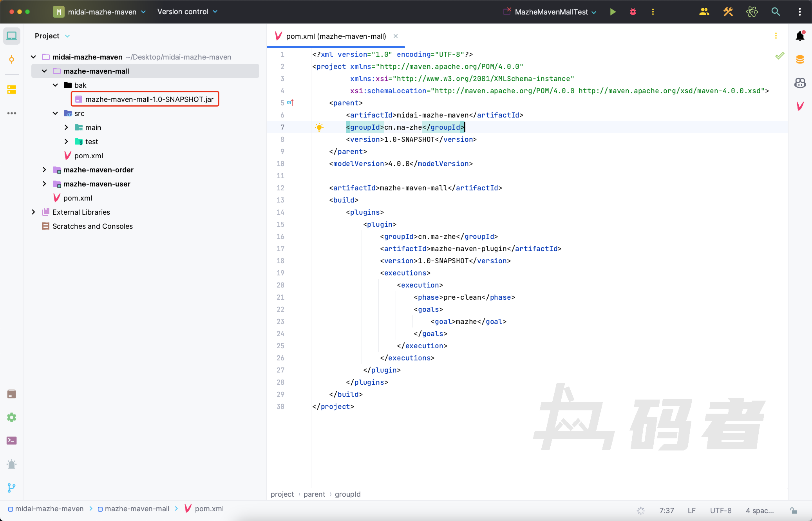Collapse the bak folder
This screenshot has height=521, width=812.
[55, 85]
